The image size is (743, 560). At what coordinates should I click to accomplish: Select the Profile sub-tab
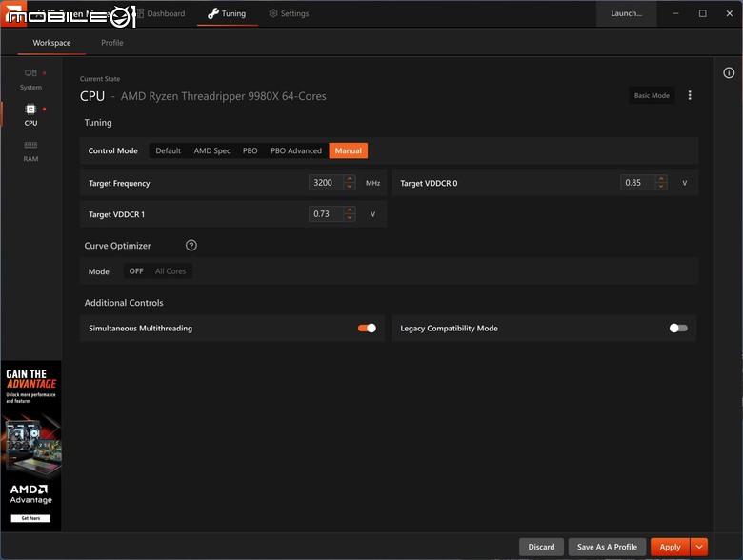pyautogui.click(x=111, y=43)
